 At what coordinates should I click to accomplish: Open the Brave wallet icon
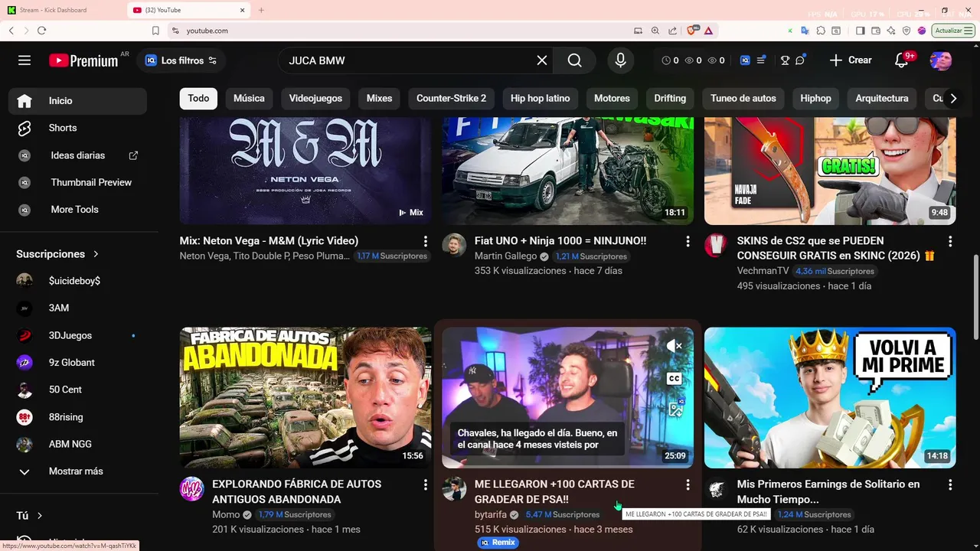coord(874,31)
